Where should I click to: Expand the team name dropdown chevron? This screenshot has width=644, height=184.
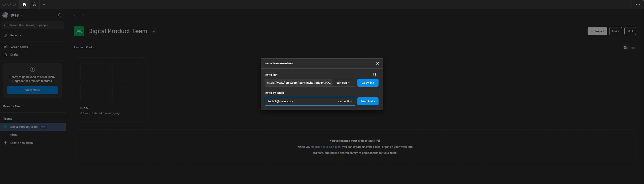pyautogui.click(x=154, y=31)
